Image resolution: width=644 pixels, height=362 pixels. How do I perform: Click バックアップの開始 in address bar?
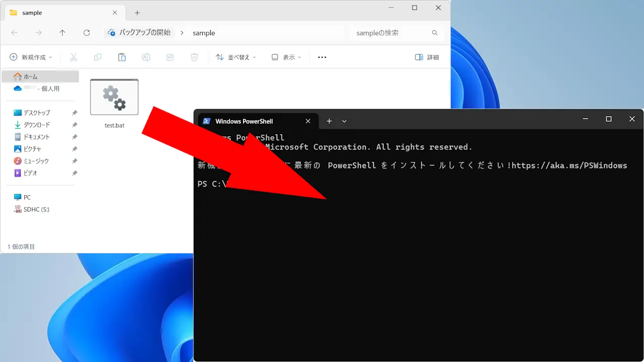point(139,33)
